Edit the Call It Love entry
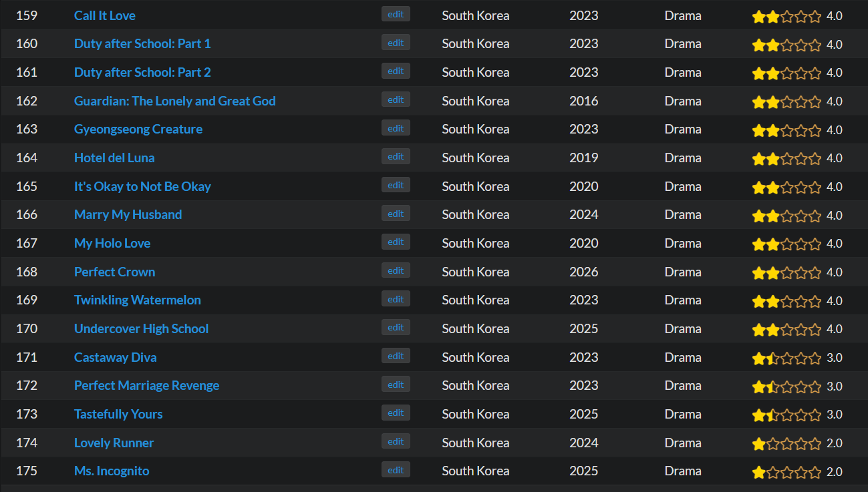 [396, 14]
